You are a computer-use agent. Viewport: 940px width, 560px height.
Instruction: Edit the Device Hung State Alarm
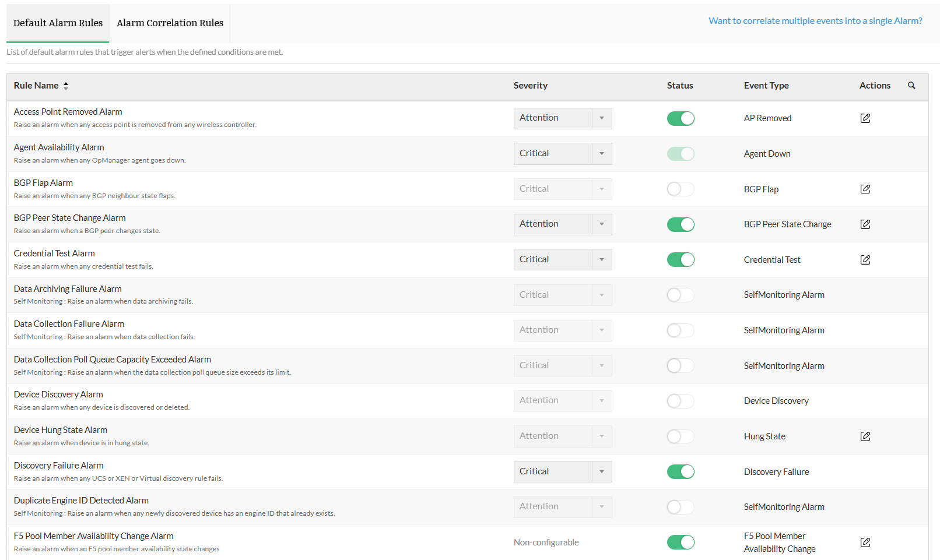[x=865, y=436]
